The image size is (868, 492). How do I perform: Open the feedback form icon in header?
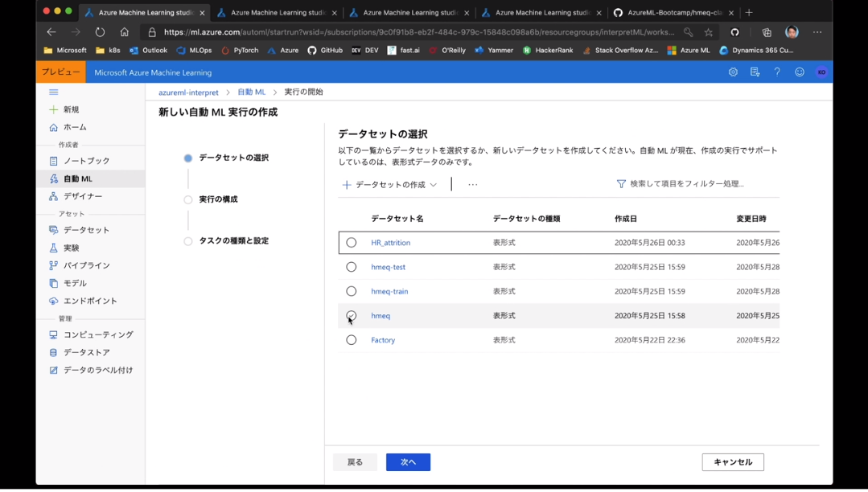tap(755, 72)
